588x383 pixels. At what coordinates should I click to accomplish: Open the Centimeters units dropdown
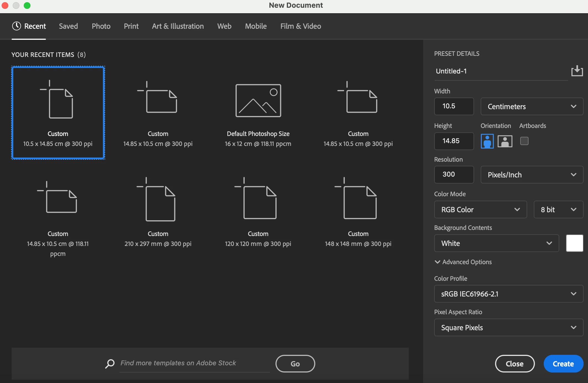[x=532, y=106]
